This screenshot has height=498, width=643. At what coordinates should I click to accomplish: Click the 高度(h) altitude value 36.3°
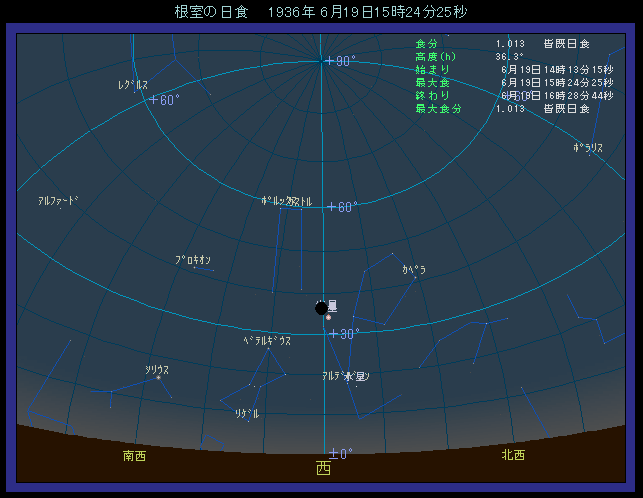point(510,57)
